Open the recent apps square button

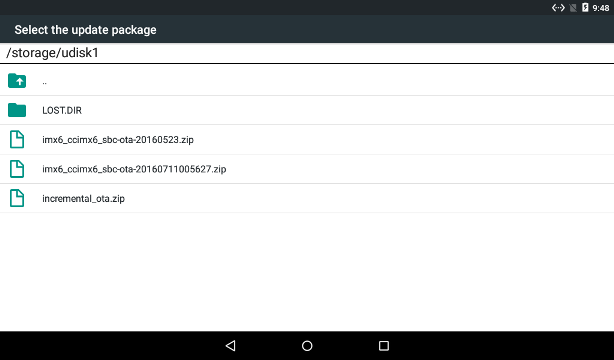click(384, 346)
